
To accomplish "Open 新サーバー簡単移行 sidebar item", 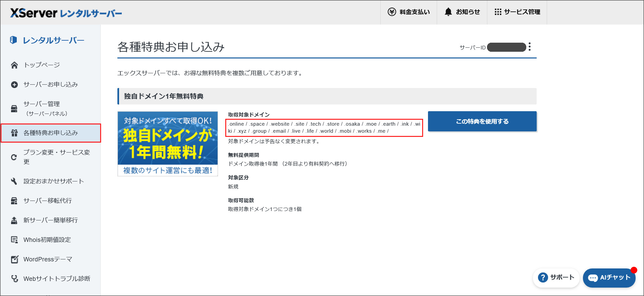I will pyautogui.click(x=50, y=220).
